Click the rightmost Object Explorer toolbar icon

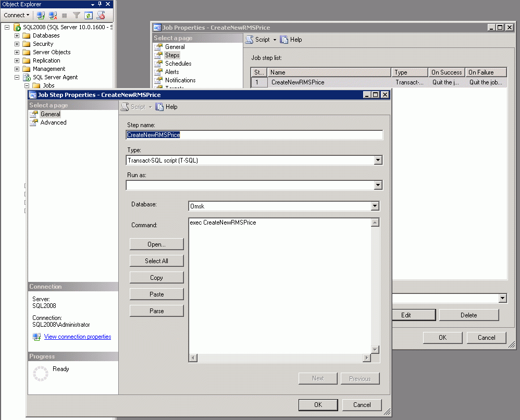tap(101, 15)
